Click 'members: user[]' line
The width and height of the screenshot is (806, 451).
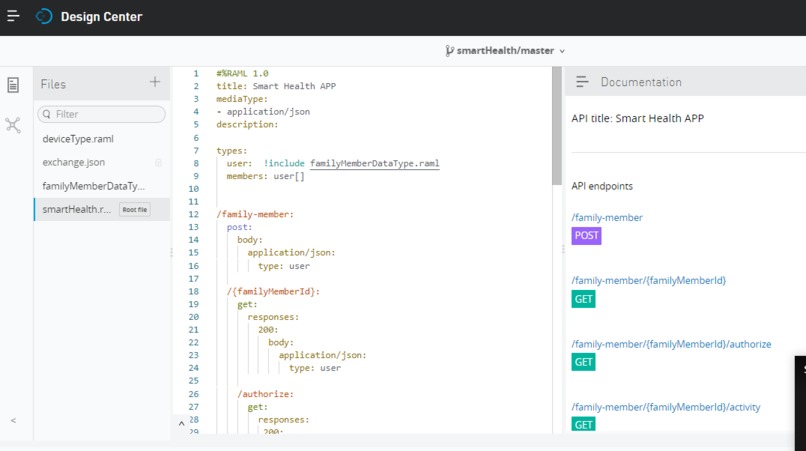point(266,176)
